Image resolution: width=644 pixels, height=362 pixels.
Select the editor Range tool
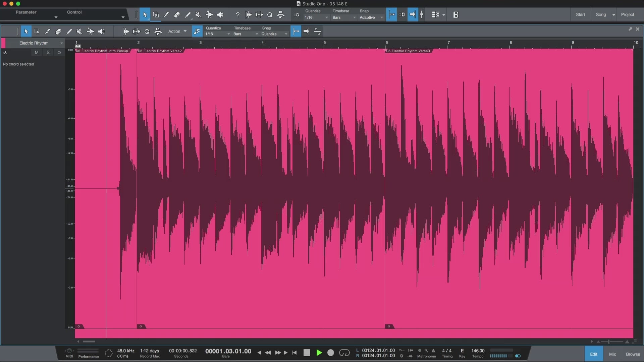pos(37,32)
